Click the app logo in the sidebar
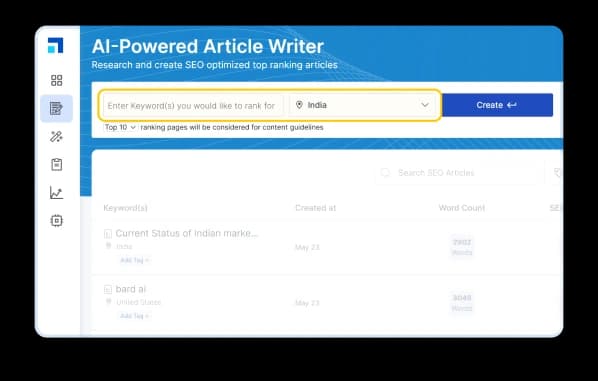The image size is (598, 381). point(56,45)
